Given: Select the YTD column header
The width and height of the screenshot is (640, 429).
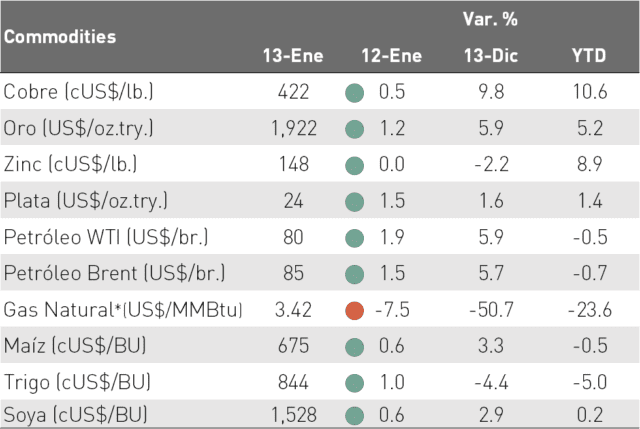Looking at the screenshot, I should pos(589,56).
